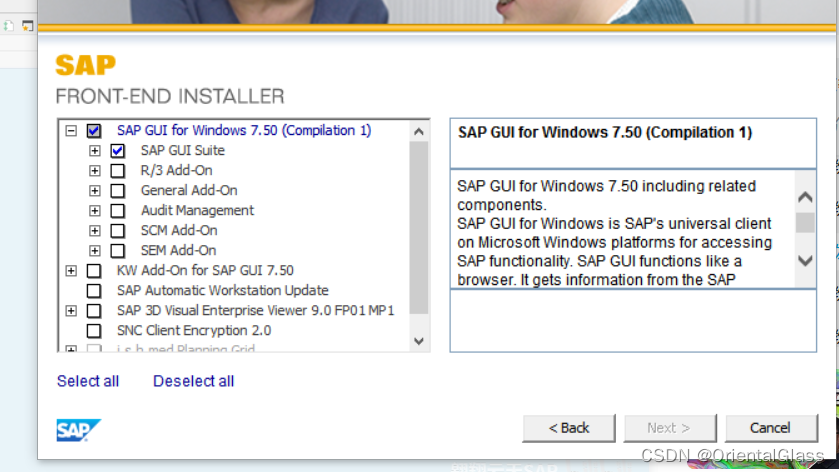The image size is (839, 472).
Task: Select 'SAP GUI for Windows 7.50 (Compilation 1)' tree row
Action: [244, 131]
